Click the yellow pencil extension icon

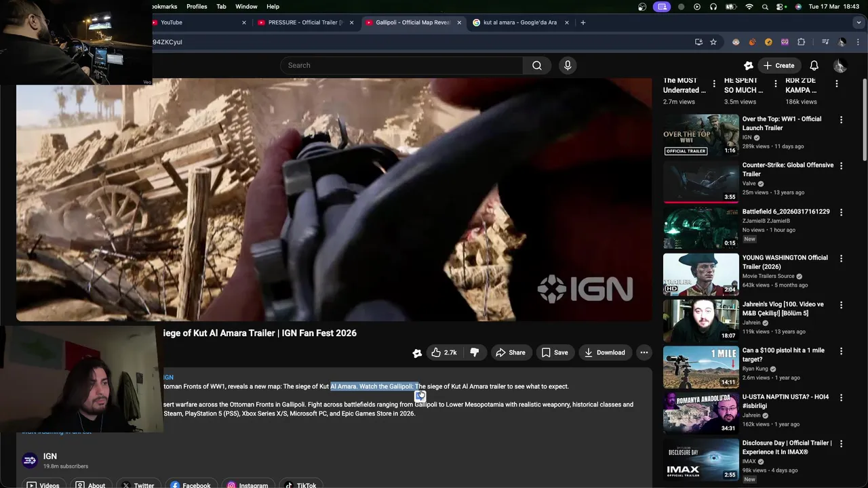coord(768,42)
